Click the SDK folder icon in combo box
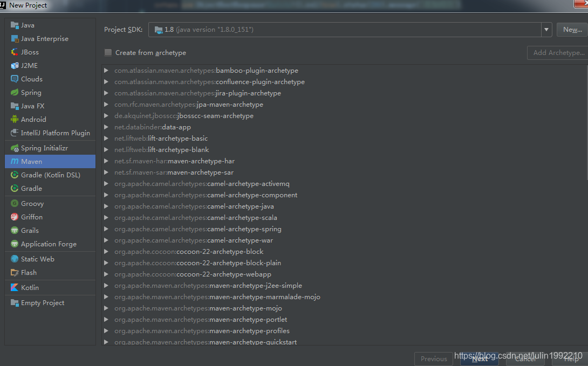The height and width of the screenshot is (366, 588). tap(159, 30)
